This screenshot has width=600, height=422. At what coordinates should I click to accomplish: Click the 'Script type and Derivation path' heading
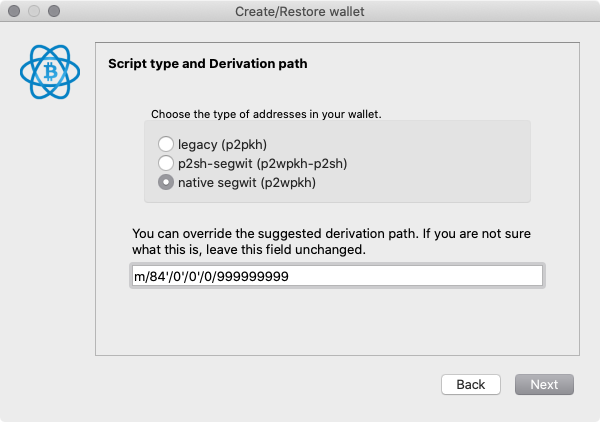click(x=208, y=64)
